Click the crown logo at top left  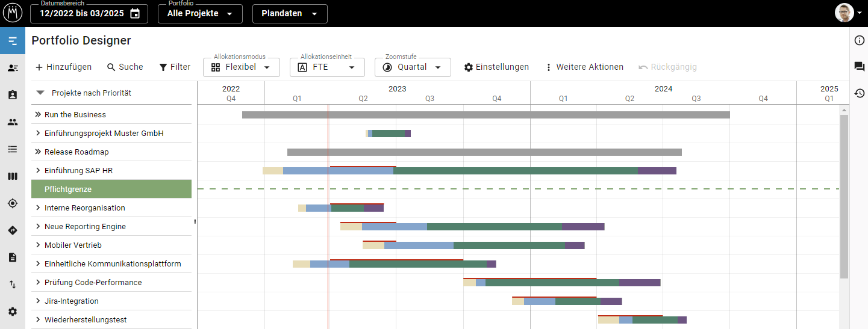coord(13,13)
